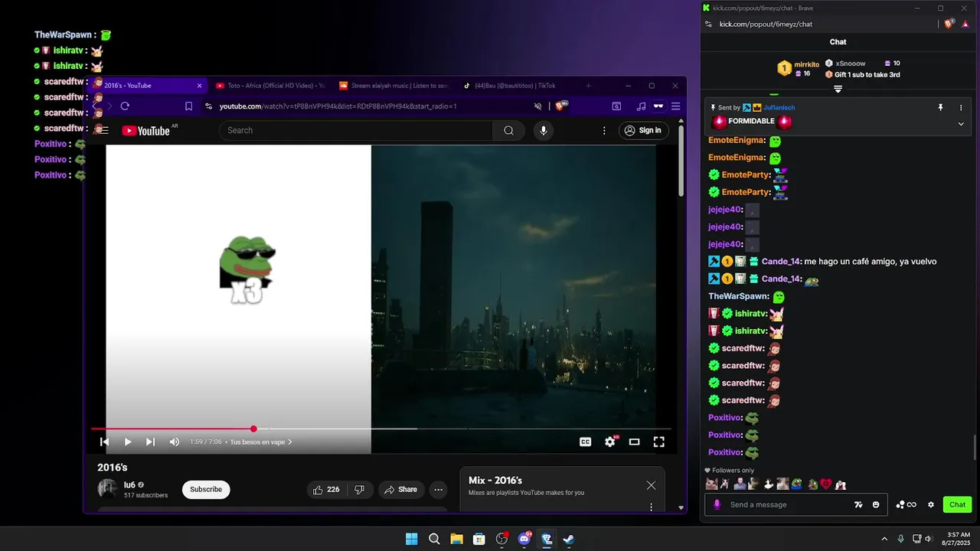The height and width of the screenshot is (551, 980).
Task: Open Kick chat settings gear
Action: (x=931, y=504)
